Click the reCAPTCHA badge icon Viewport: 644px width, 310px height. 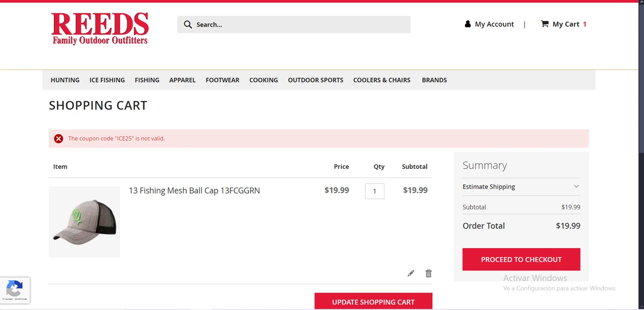point(15,290)
